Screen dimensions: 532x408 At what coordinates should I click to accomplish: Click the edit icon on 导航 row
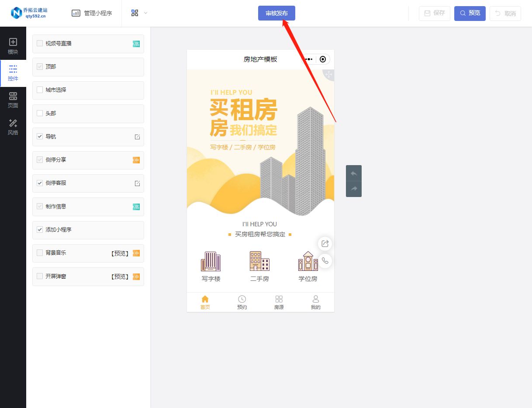point(137,137)
